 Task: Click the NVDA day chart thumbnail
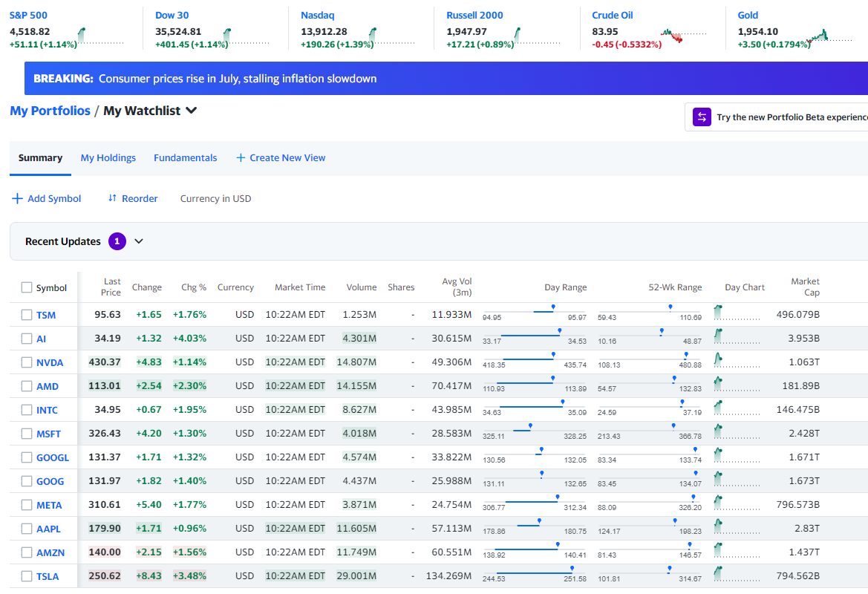pyautogui.click(x=737, y=362)
